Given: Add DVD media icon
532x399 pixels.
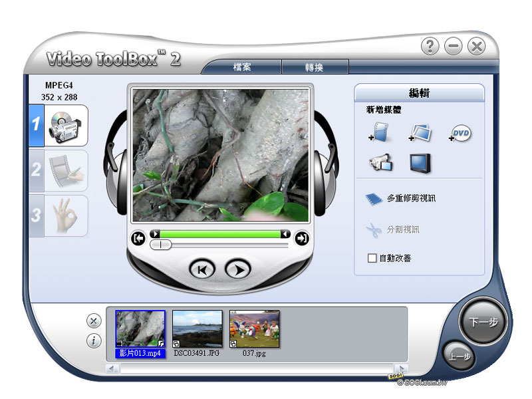Looking at the screenshot, I should point(460,134).
